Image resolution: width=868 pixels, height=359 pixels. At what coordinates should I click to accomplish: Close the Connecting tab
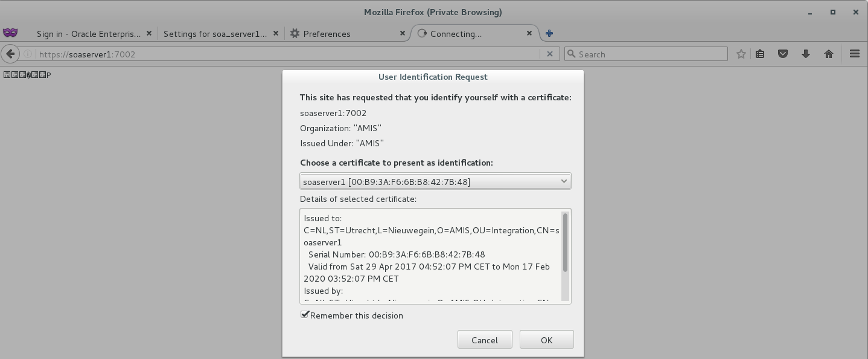click(x=529, y=33)
